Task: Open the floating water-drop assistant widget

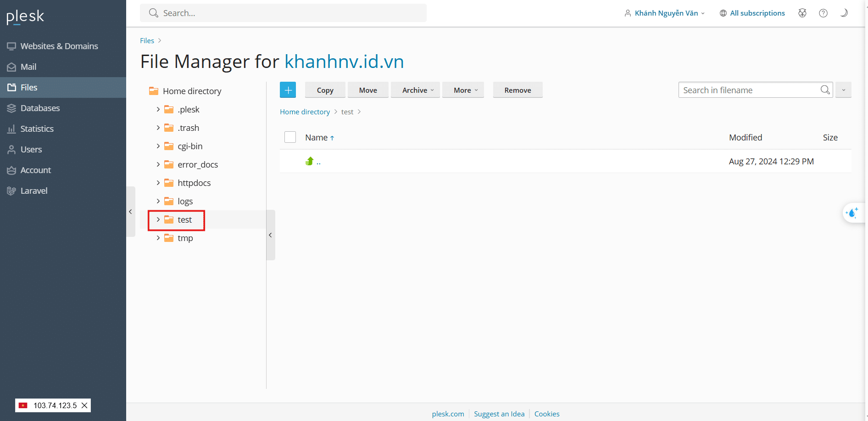Action: coord(853,213)
